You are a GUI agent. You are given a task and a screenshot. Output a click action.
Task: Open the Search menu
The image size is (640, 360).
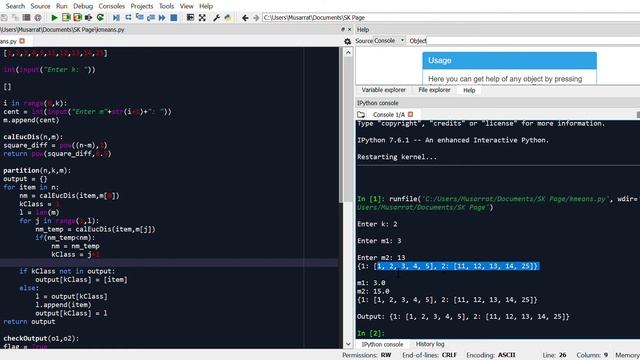coord(15,6)
